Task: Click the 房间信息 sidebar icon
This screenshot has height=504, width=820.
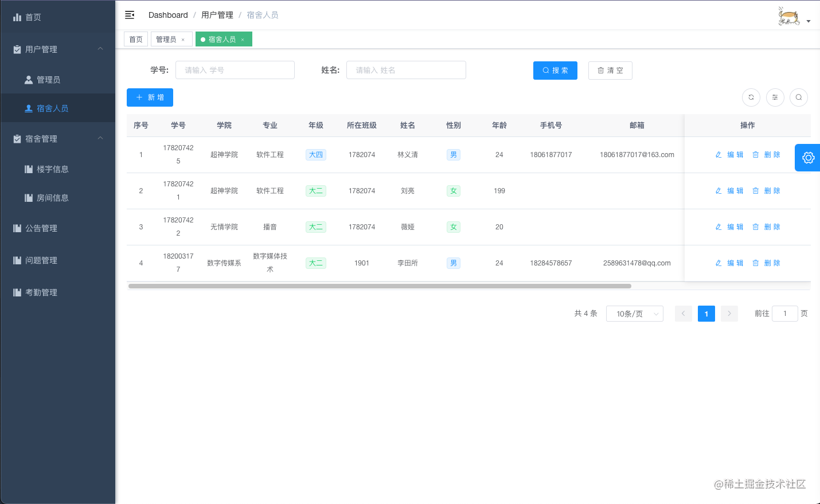Action: tap(29, 198)
